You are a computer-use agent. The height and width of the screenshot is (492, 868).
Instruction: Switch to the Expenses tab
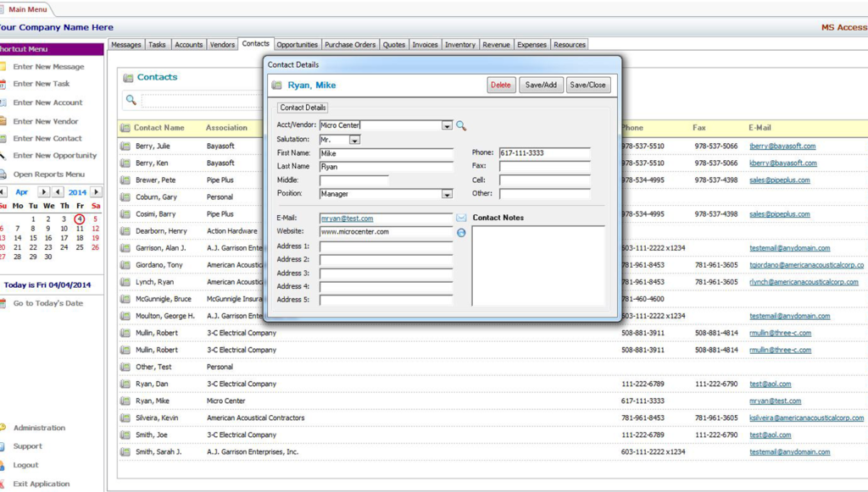tap(532, 45)
